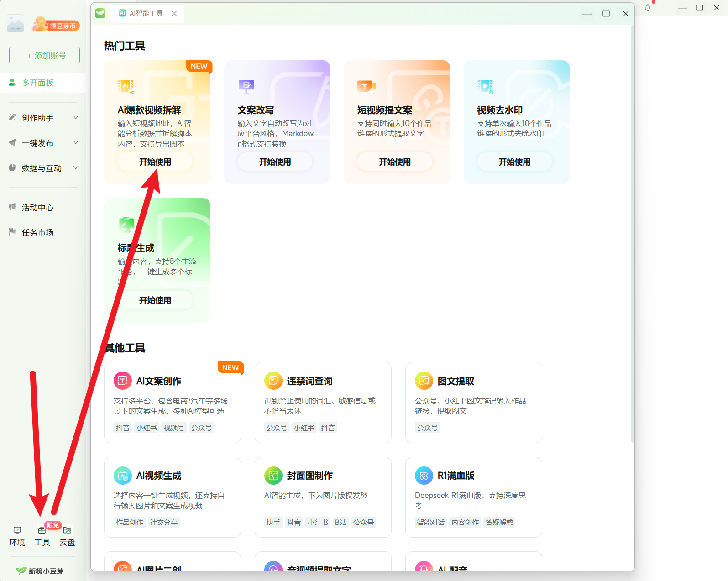Select 多开面板 in the sidebar
728x581 pixels.
coord(38,83)
